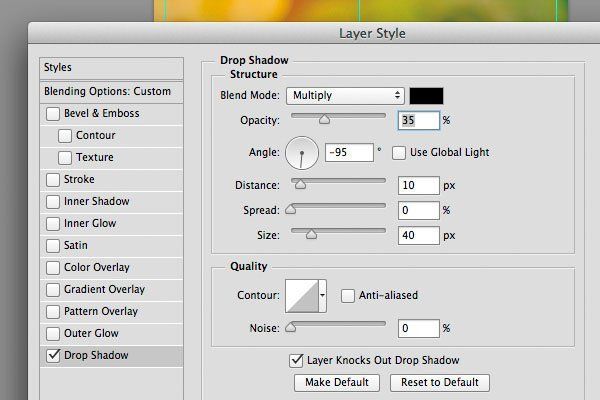The width and height of the screenshot is (600, 400).
Task: Enable the Outer Glow checkbox
Action: 53,333
